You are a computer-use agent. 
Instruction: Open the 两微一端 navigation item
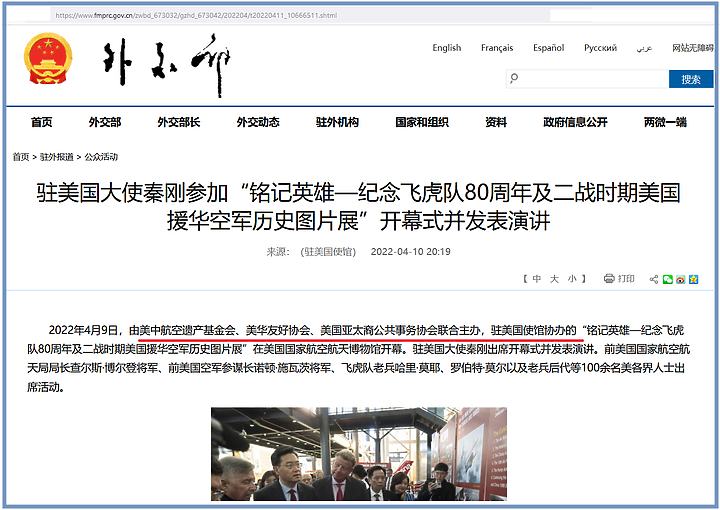665,122
